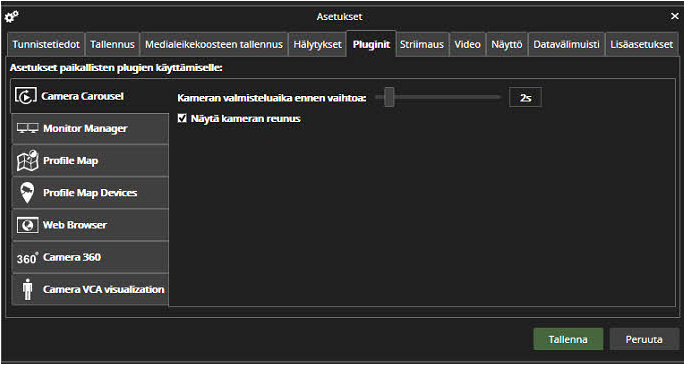This screenshot has height=367, width=686.
Task: Go to the Striimaus tab
Action: [x=422, y=44]
